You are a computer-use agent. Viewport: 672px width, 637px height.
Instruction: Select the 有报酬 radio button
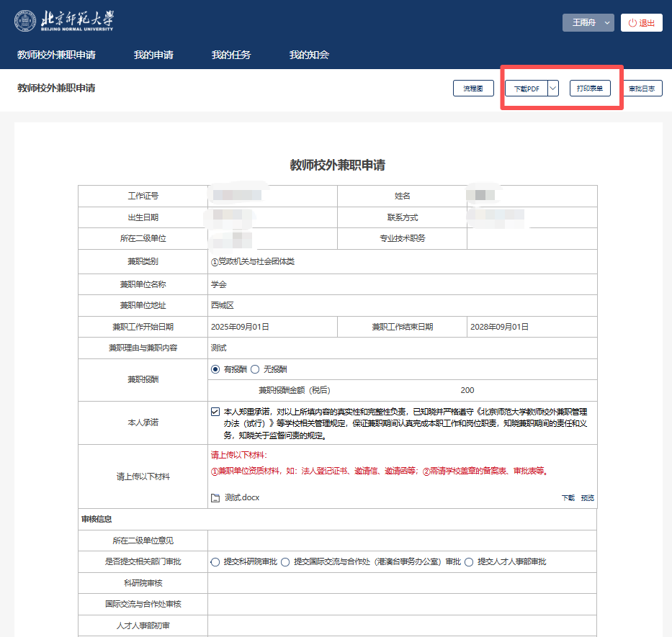click(215, 369)
